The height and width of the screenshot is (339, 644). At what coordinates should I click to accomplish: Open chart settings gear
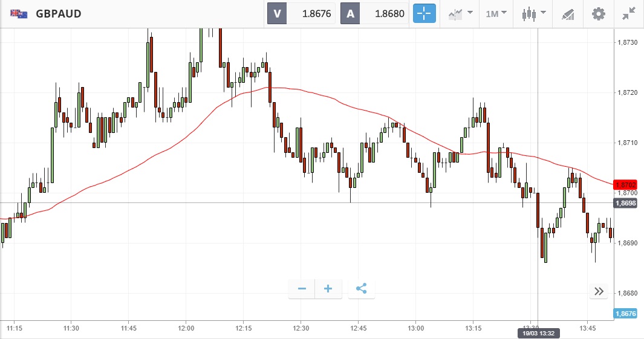(x=598, y=13)
